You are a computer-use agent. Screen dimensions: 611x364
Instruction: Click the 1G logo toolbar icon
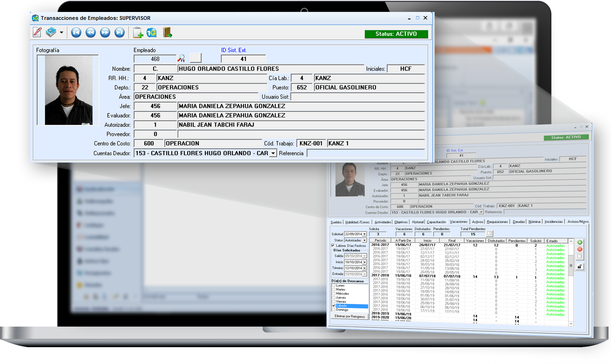point(152,32)
